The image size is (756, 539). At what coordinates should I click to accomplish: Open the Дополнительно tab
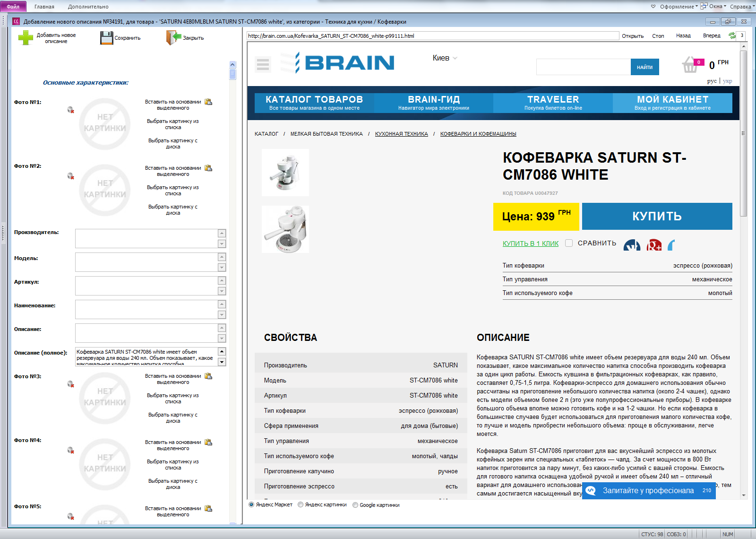(88, 7)
